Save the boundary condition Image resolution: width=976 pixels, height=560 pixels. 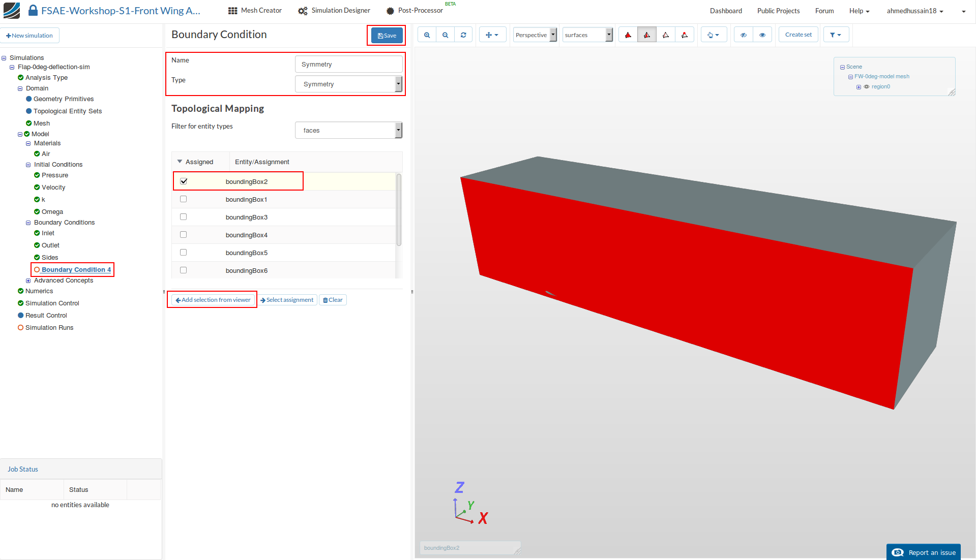pyautogui.click(x=387, y=36)
